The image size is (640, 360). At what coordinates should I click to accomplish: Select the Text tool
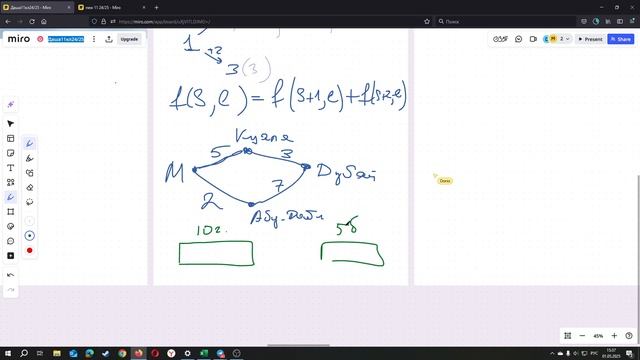click(x=11, y=168)
